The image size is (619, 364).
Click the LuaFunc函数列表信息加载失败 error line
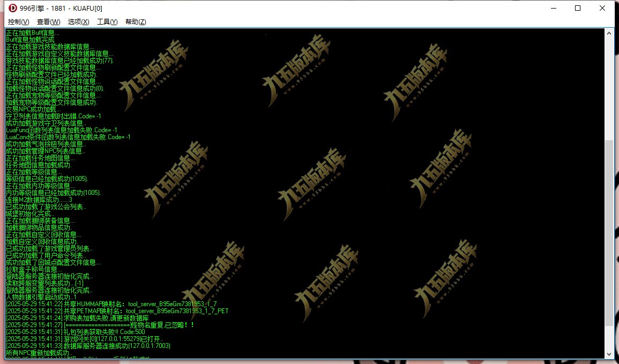pos(62,130)
